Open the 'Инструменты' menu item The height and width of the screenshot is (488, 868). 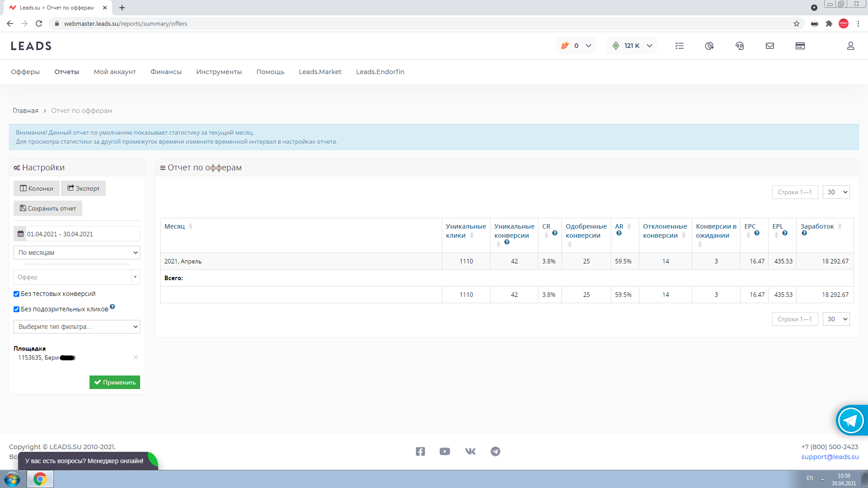point(219,72)
